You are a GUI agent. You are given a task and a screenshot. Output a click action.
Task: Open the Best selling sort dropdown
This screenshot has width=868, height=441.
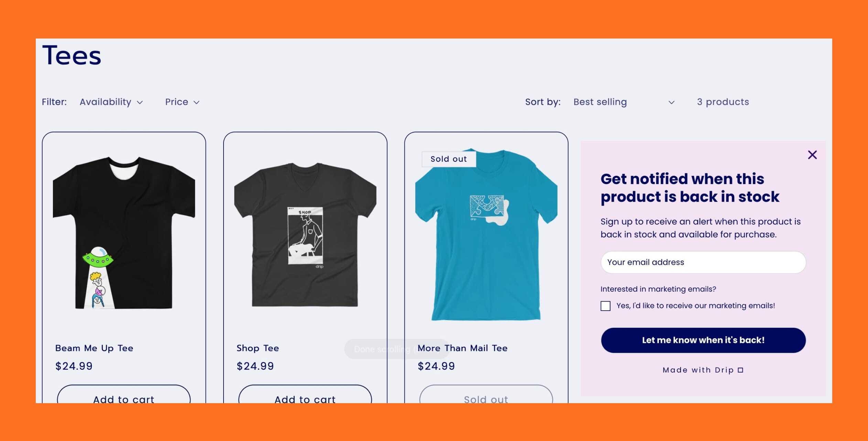point(624,102)
